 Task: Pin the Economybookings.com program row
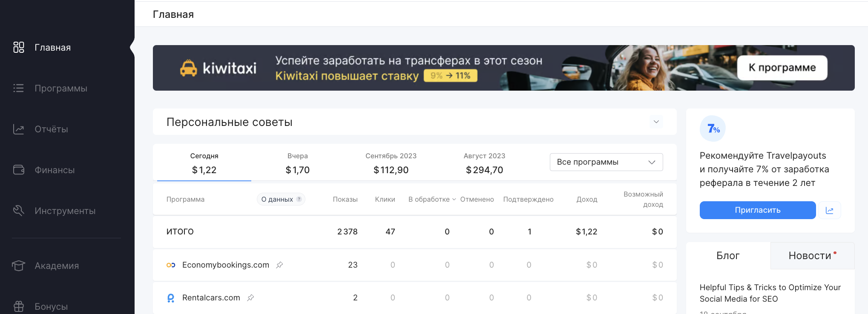[279, 265]
